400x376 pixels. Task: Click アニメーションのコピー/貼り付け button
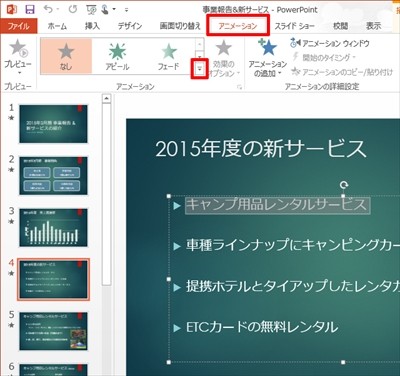coord(342,71)
